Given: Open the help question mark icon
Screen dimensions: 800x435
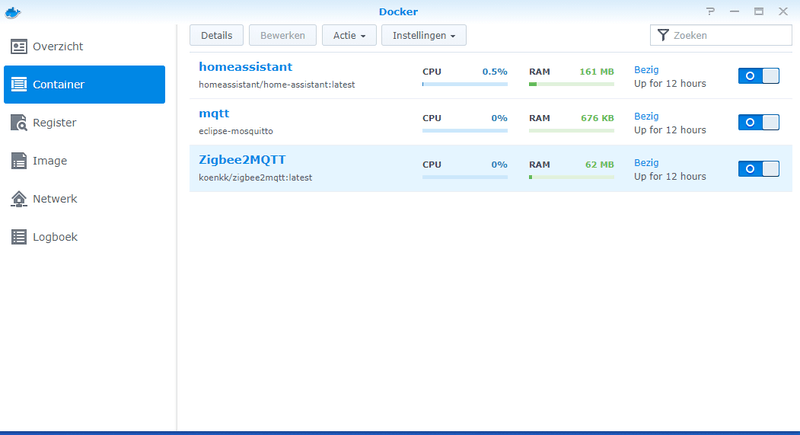Looking at the screenshot, I should (x=710, y=11).
